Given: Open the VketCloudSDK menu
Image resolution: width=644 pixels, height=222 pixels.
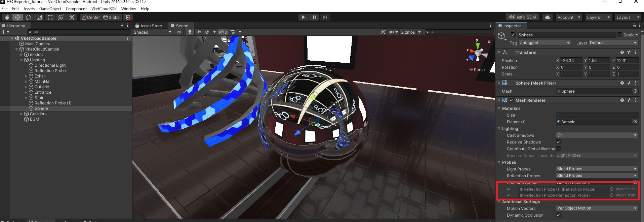Looking at the screenshot, I should coord(104,9).
